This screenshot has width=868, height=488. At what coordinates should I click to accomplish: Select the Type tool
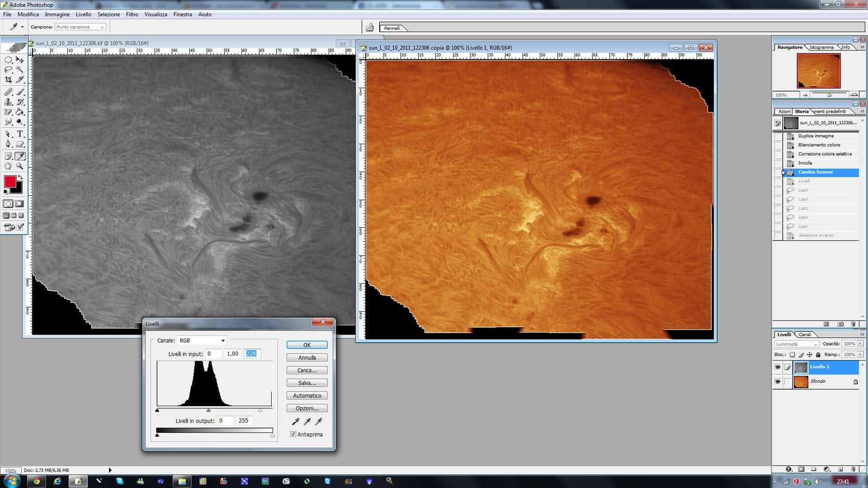20,134
